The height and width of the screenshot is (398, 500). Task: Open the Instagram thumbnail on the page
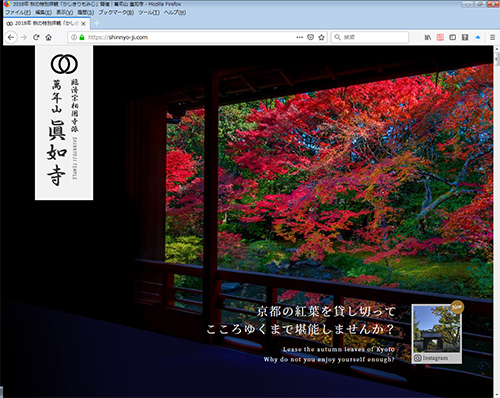pyautogui.click(x=437, y=334)
